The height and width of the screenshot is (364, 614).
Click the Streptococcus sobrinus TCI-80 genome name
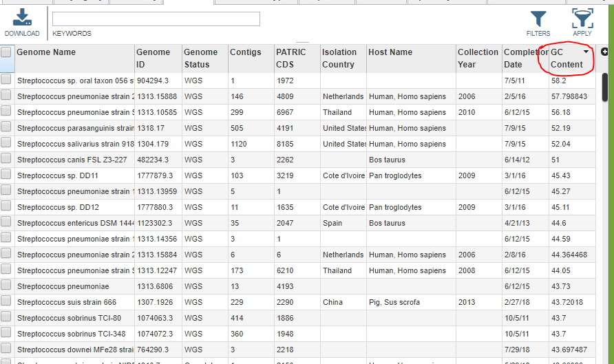[x=69, y=318]
